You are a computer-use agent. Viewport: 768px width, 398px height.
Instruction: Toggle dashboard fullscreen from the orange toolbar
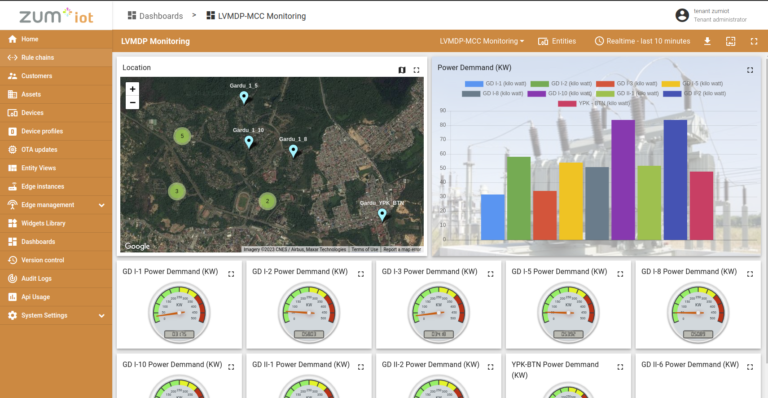pyautogui.click(x=754, y=41)
